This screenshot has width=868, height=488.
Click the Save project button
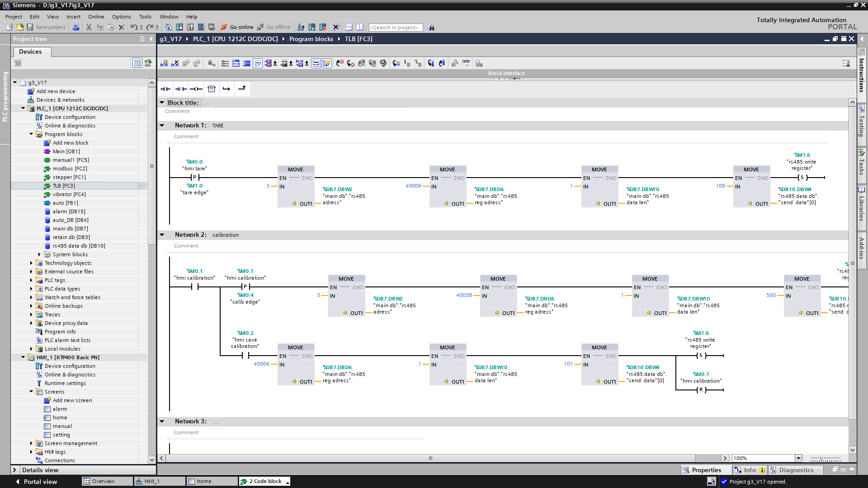click(x=46, y=27)
